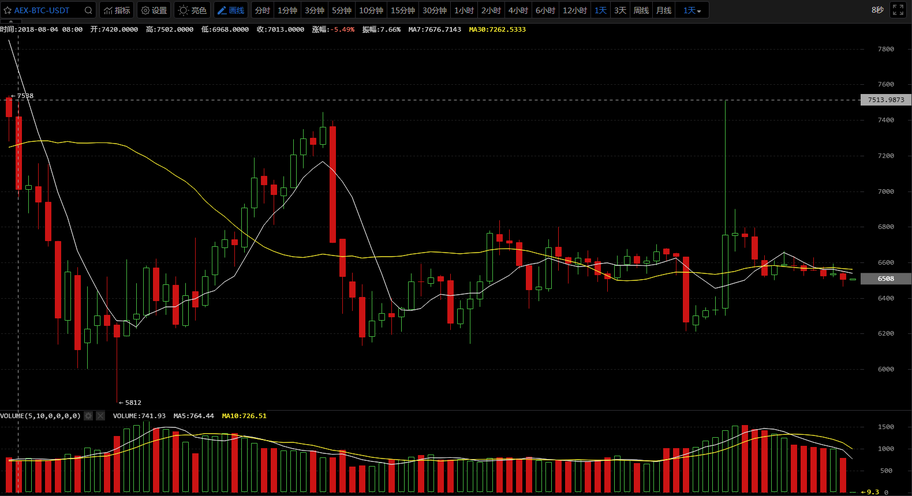Select the 1小时 interval
This screenshot has width=912, height=496.
click(x=464, y=10)
